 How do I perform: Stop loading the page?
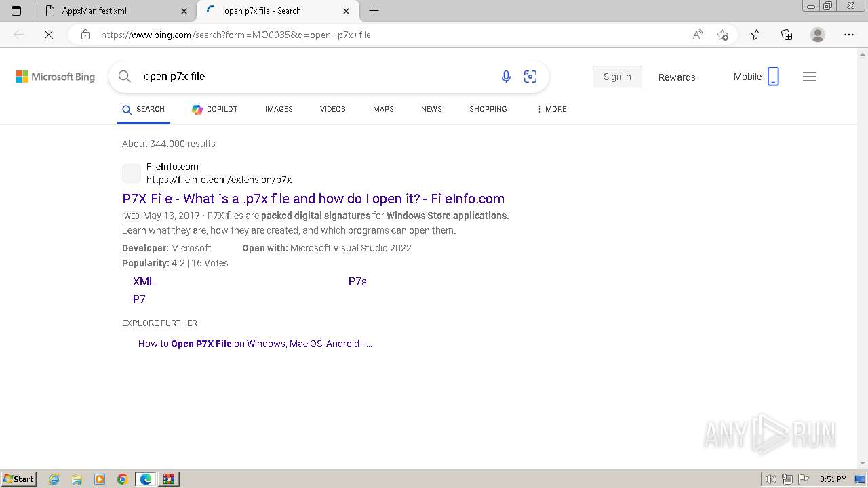tap(48, 35)
